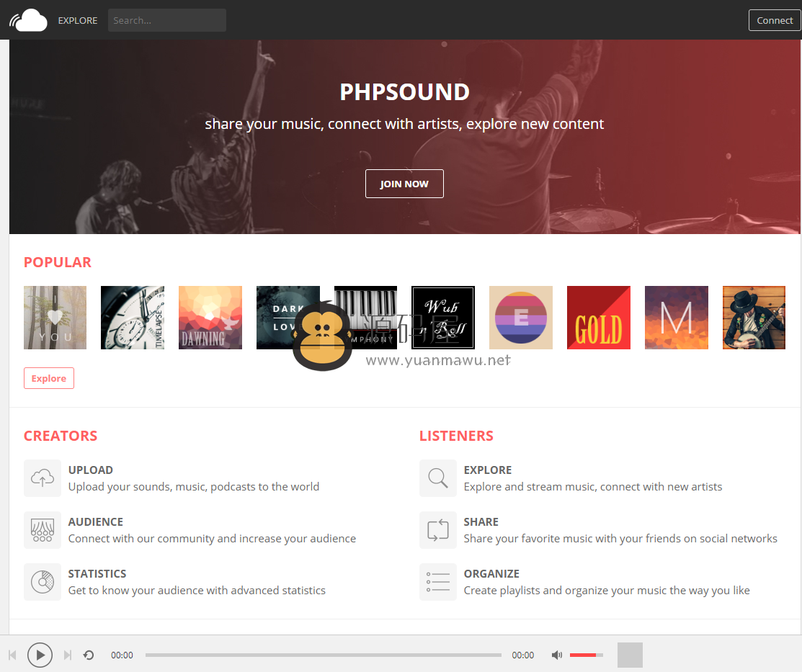This screenshot has height=672, width=802.
Task: Click the Audience crowd icon
Action: [x=43, y=530]
